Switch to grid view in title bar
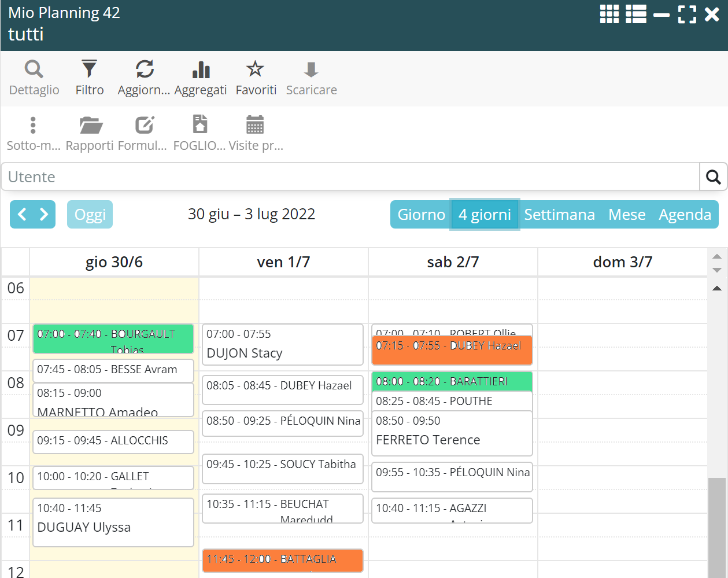Image resolution: width=728 pixels, height=578 pixels. click(609, 14)
